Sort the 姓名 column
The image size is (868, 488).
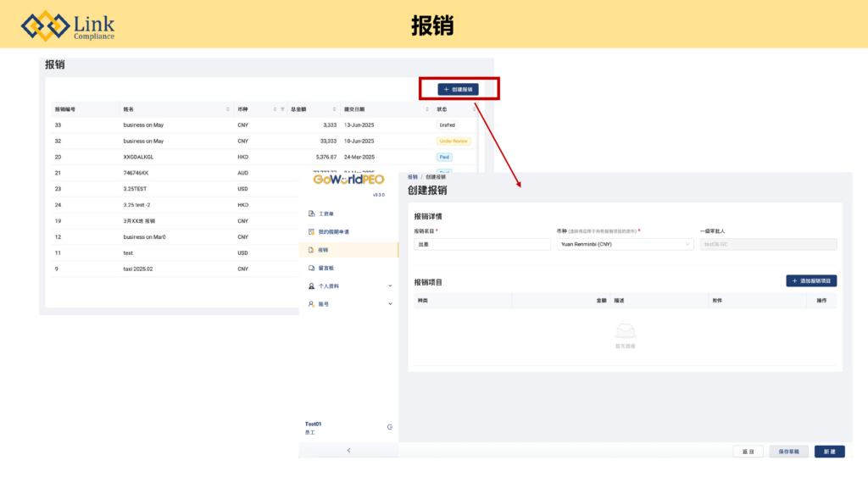pos(227,109)
